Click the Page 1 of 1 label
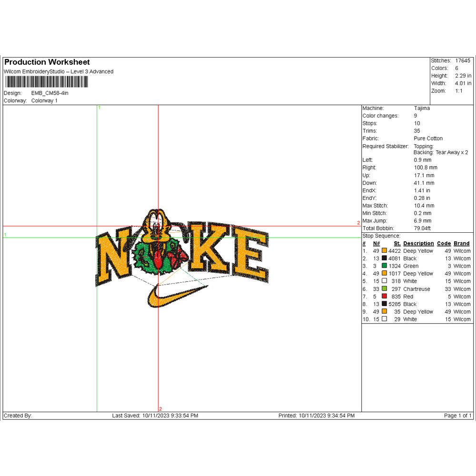476x476 pixels. pos(456,415)
